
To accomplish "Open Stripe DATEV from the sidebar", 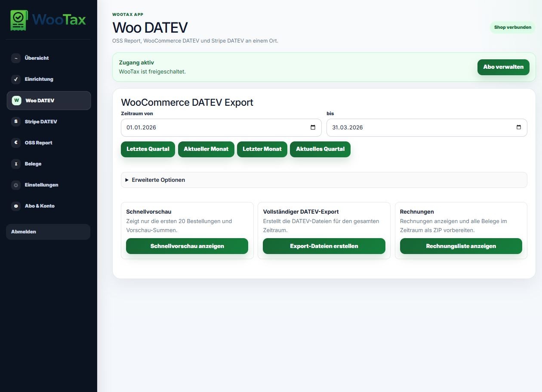I will 48,122.
